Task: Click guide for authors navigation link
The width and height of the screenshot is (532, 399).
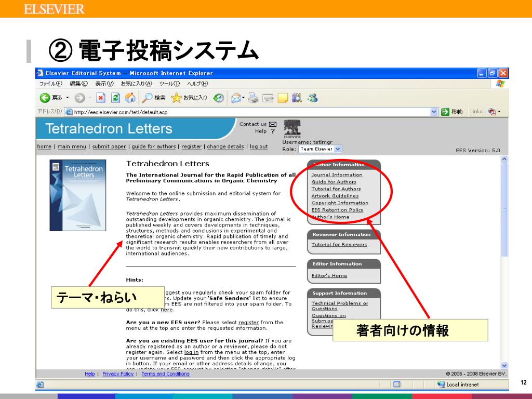Action: click(x=154, y=147)
